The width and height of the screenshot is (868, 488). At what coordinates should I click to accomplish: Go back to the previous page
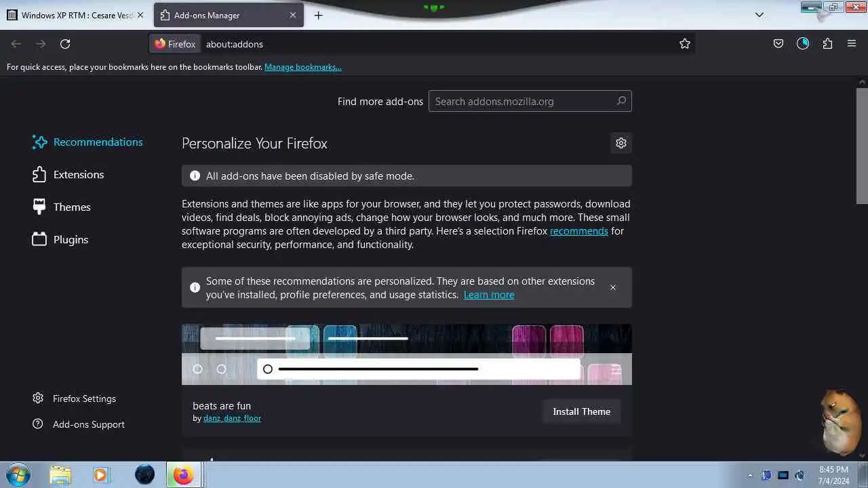pos(16,44)
